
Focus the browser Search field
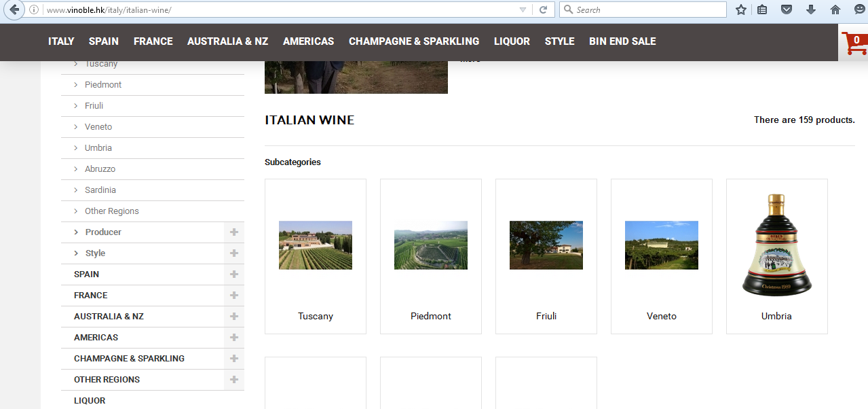643,10
